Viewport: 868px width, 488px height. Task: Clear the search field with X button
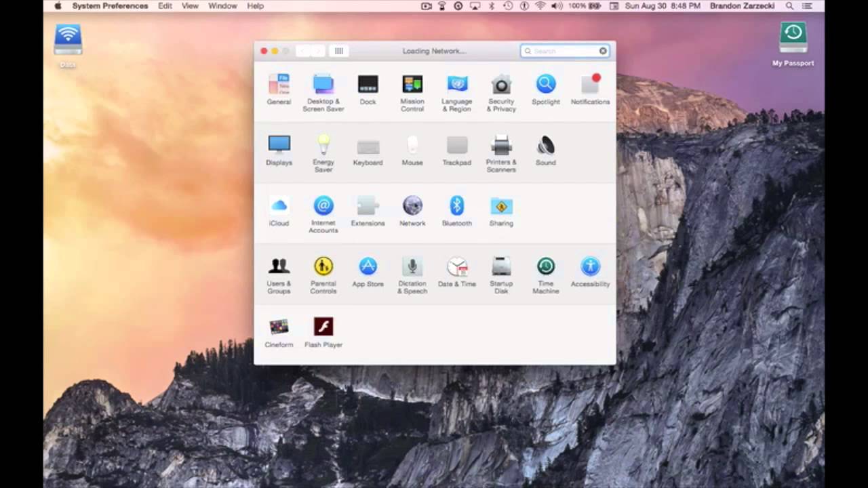coord(603,51)
